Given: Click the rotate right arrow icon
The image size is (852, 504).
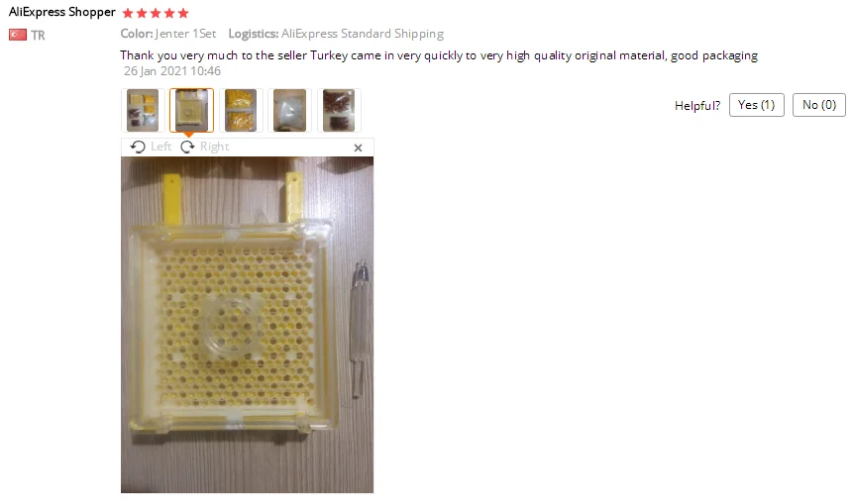Looking at the screenshot, I should (x=187, y=147).
